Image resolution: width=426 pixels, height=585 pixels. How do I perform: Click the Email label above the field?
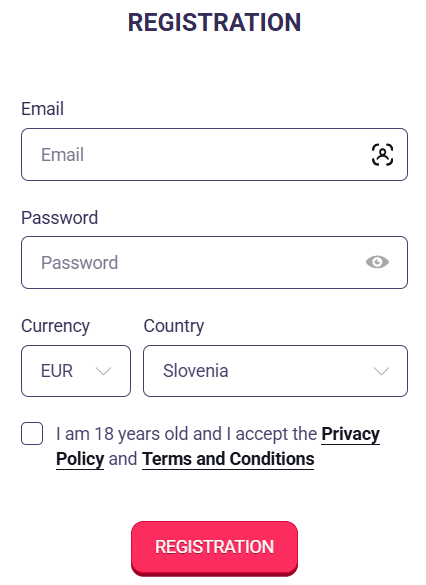(x=43, y=109)
